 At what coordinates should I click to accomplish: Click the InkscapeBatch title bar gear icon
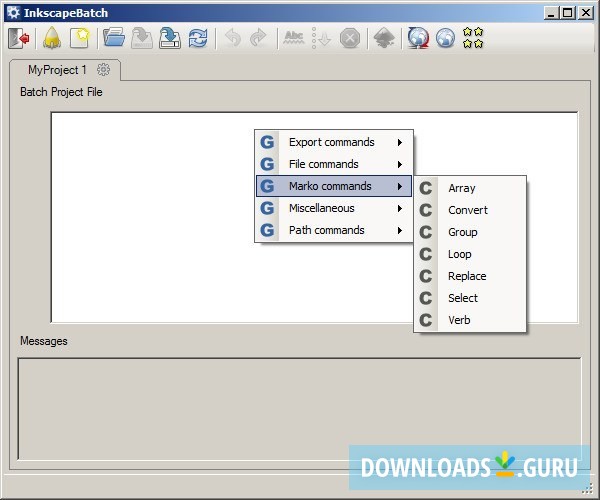tap(13, 13)
